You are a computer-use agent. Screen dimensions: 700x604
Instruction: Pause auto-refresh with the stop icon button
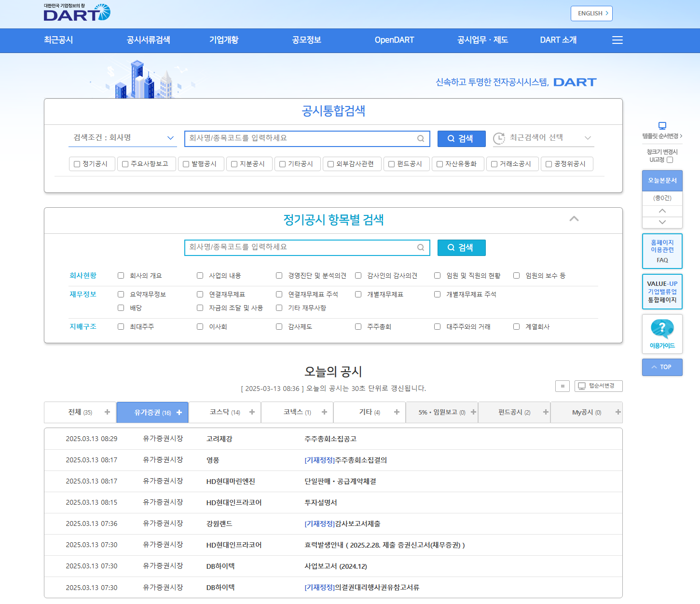563,386
